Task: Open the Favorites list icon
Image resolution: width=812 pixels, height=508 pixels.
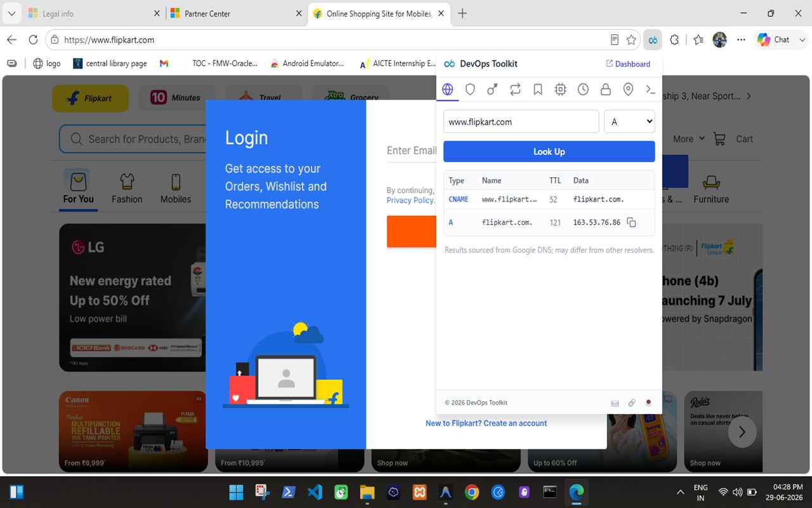Action: 698,40
